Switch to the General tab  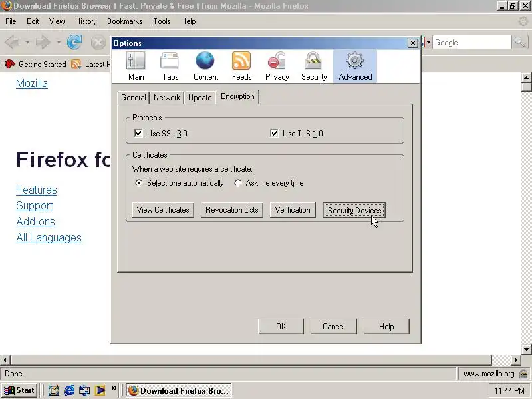tap(134, 98)
